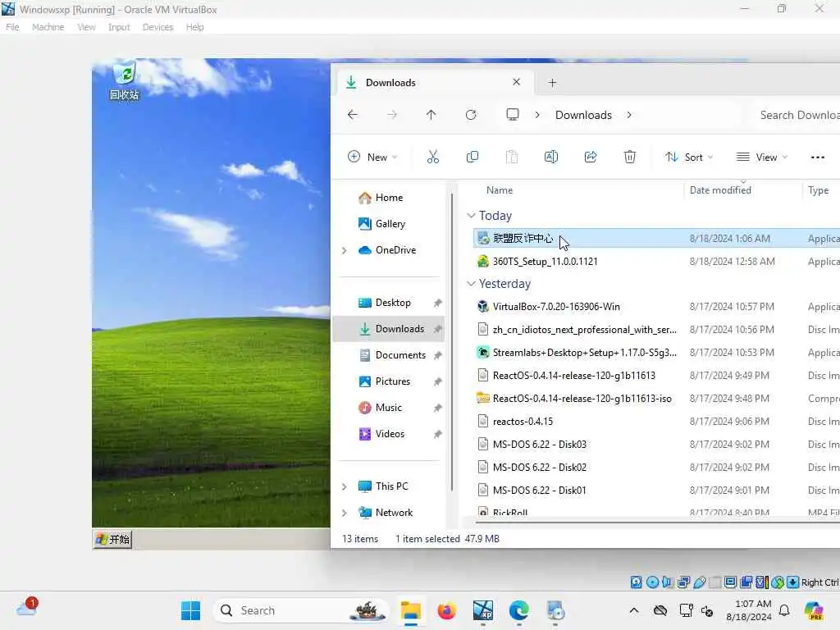Click the VirtualBox audio status icon

tap(668, 582)
